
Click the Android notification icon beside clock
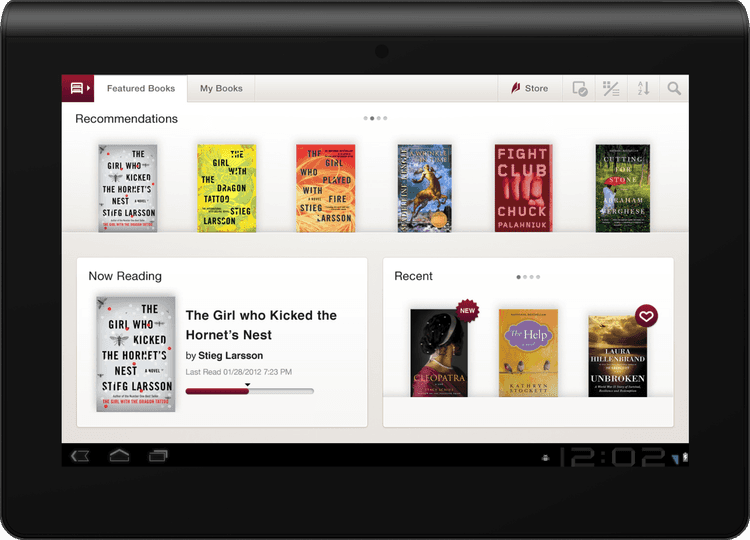[545, 458]
